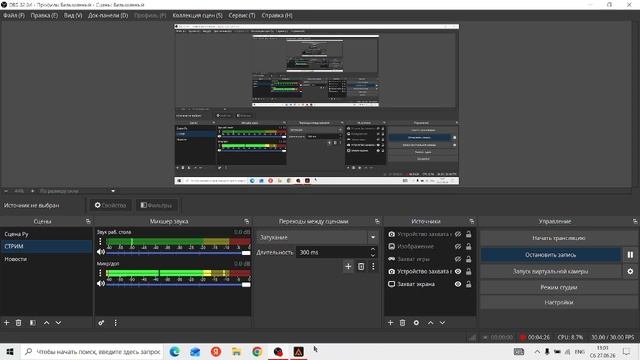The width and height of the screenshot is (640, 360).
Task: Open mixer panel menu dots at bottom
Action: [116, 323]
